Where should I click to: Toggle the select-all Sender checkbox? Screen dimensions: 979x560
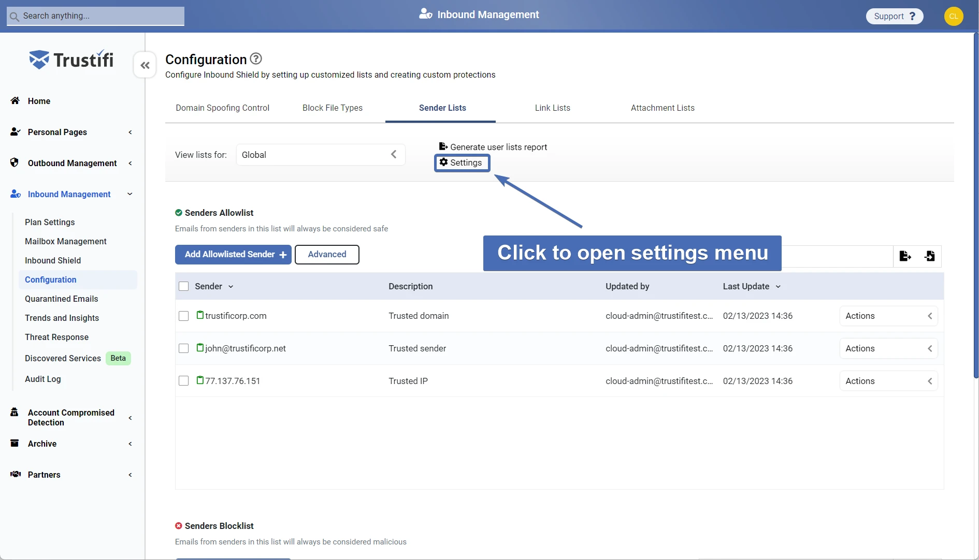[x=183, y=286]
